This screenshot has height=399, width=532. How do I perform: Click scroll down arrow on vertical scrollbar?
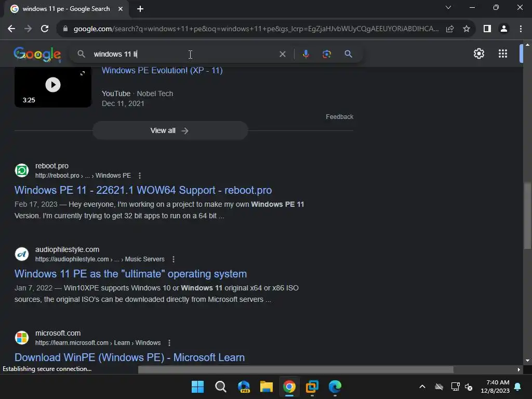coord(527,361)
